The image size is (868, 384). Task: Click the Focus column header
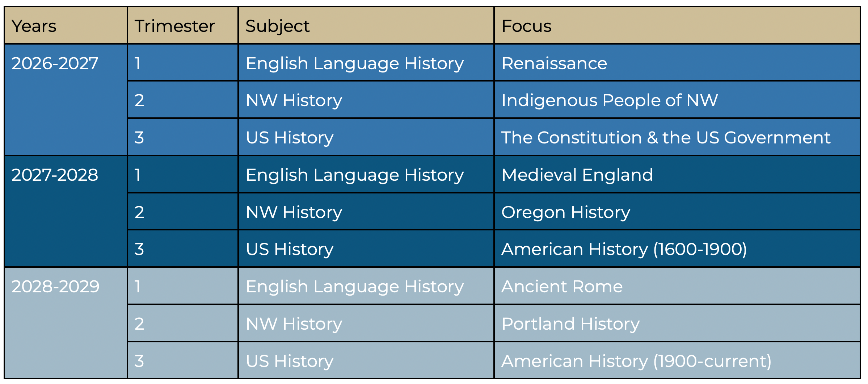tap(677, 26)
